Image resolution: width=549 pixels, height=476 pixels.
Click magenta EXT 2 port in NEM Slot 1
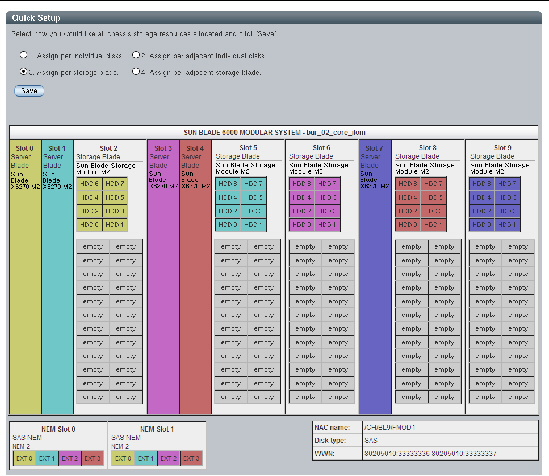pyautogui.click(x=169, y=458)
